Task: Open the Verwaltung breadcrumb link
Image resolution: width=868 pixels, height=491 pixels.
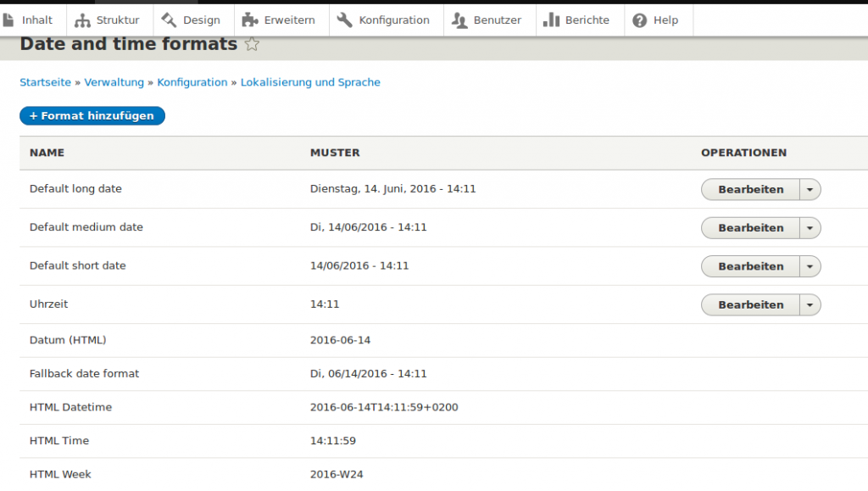Action: 114,82
